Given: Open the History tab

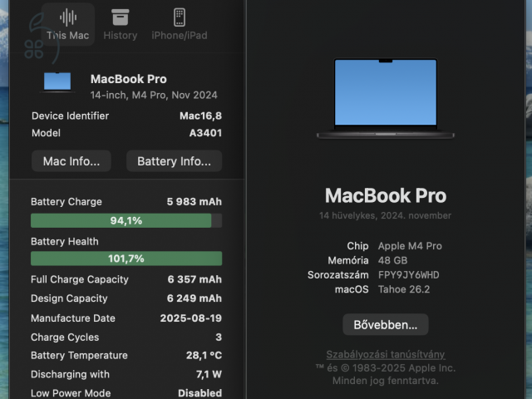Looking at the screenshot, I should [120, 24].
